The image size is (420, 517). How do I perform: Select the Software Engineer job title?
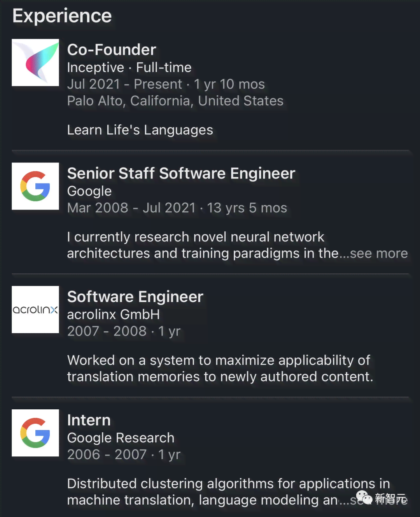pos(135,297)
